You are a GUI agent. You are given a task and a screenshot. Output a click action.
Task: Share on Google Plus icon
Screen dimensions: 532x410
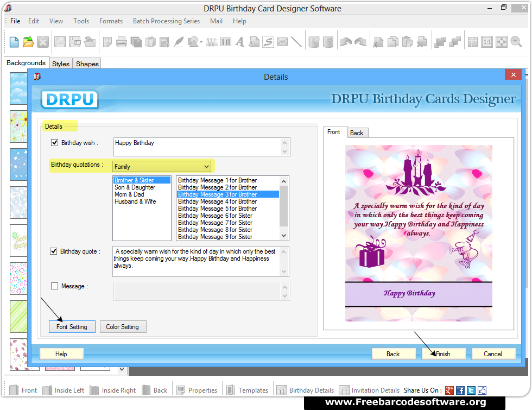449,390
